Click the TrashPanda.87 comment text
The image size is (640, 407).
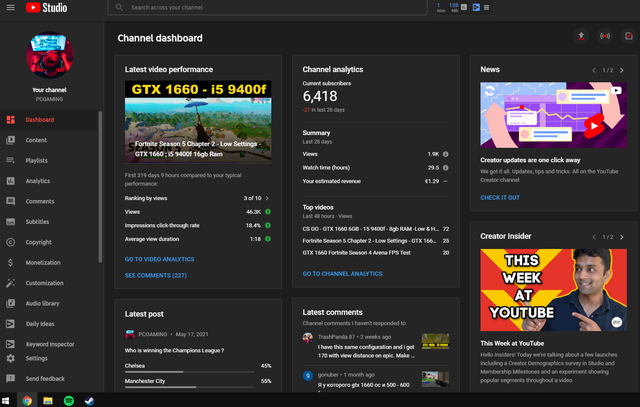[366, 351]
